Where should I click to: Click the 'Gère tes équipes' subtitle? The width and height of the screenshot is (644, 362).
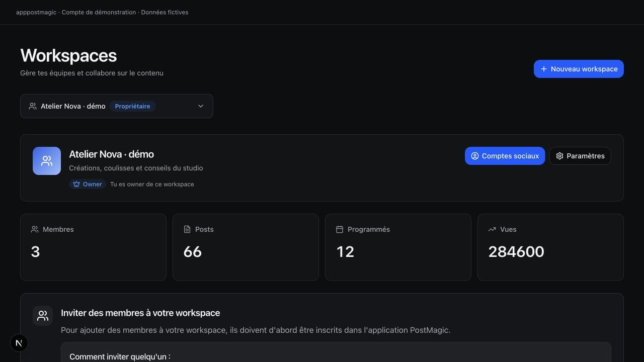pos(92,73)
